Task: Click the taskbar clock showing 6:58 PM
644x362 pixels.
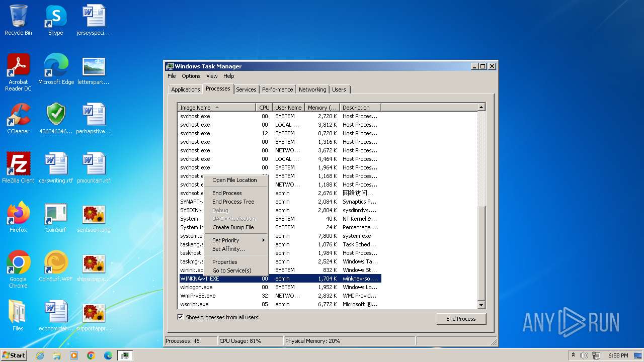Action: click(618, 355)
